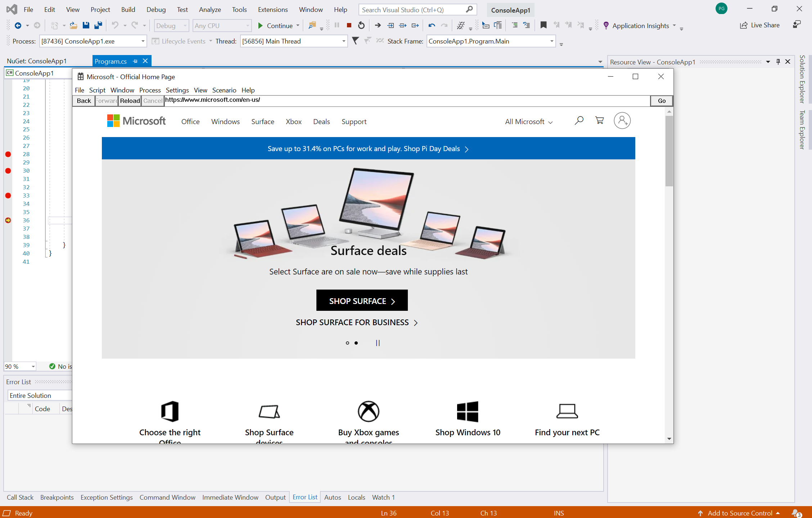
Task: Click the Reload button in browser panel
Action: tap(130, 100)
